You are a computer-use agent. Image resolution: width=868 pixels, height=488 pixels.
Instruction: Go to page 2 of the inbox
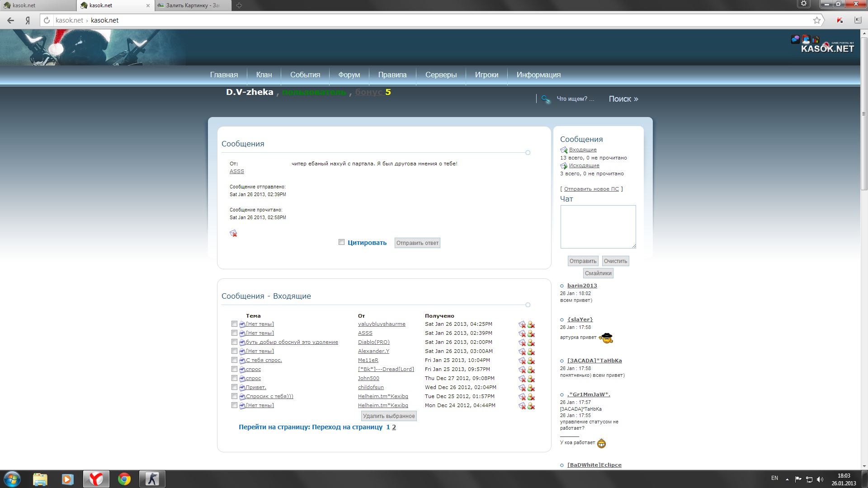pyautogui.click(x=394, y=427)
